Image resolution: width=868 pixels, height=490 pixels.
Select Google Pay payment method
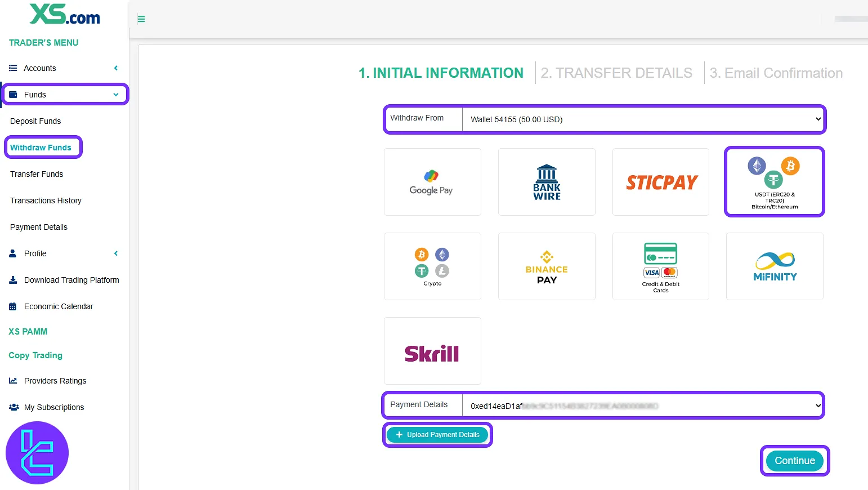tap(432, 182)
